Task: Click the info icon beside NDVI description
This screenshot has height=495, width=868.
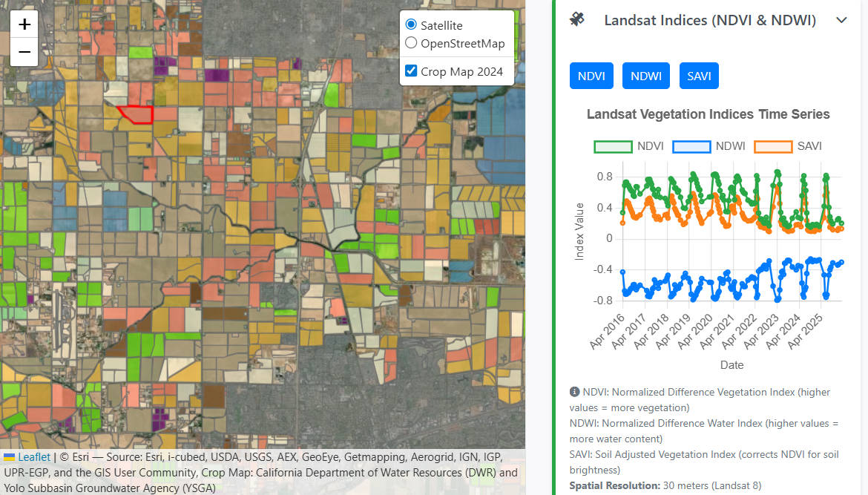Action: (574, 392)
